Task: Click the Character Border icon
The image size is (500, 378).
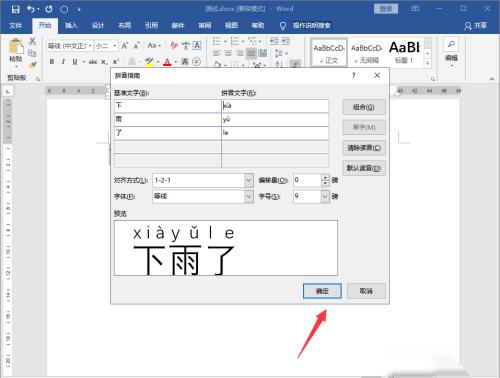Action: [197, 46]
